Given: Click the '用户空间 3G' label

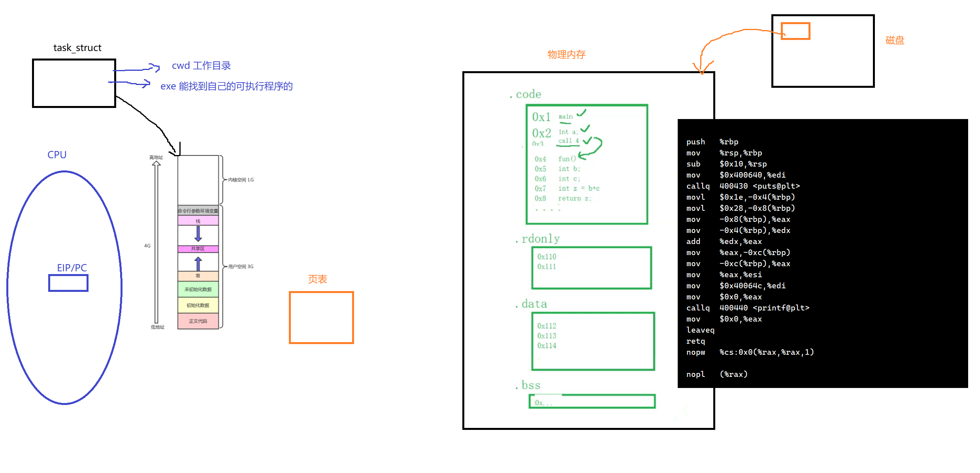Looking at the screenshot, I should [x=241, y=267].
